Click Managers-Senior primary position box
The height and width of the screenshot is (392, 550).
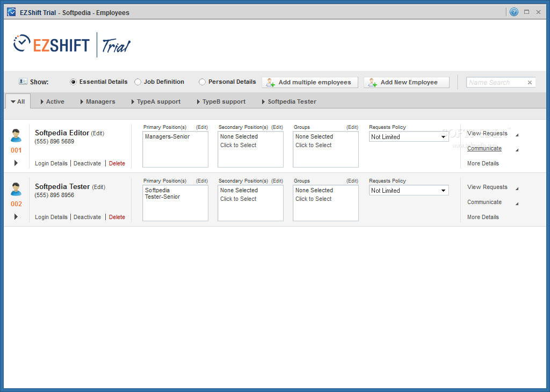tap(176, 149)
